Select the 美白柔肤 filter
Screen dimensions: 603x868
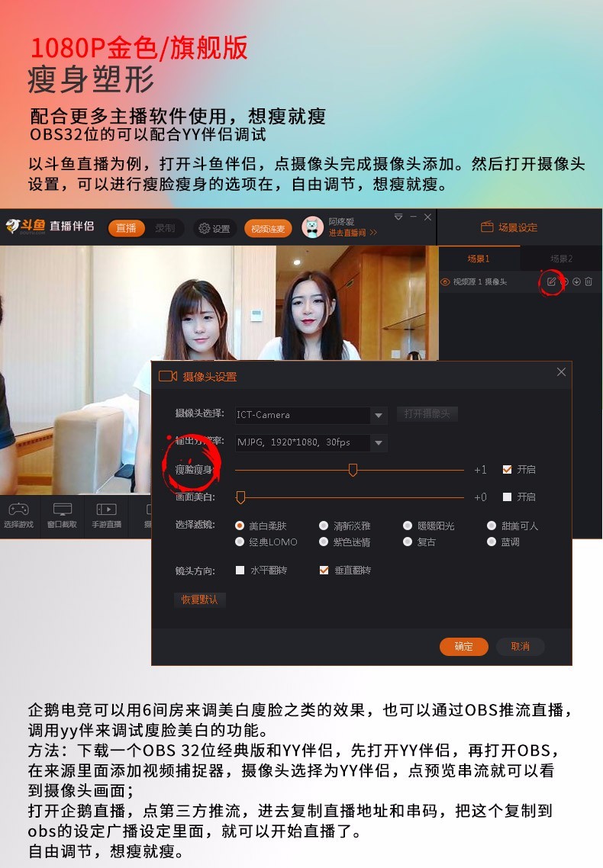240,526
